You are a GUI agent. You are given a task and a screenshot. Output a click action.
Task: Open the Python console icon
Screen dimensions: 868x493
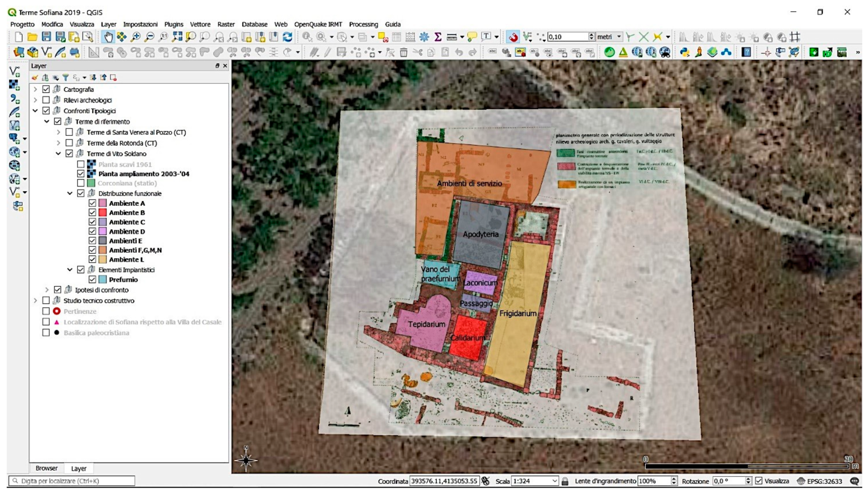(x=685, y=52)
